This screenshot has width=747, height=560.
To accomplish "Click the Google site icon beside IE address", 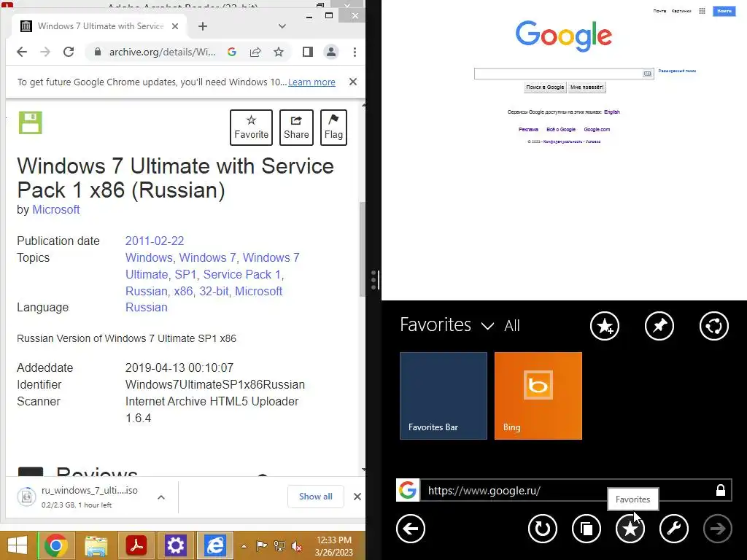I will point(408,490).
